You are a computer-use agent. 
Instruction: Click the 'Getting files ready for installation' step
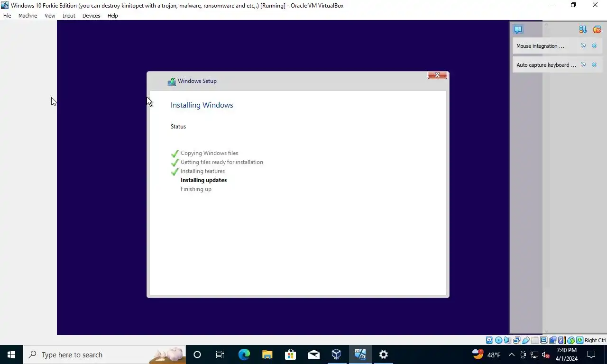pos(222,162)
